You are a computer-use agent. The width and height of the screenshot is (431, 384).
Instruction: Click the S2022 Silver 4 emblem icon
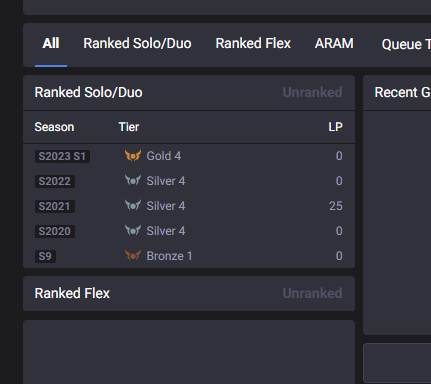[x=133, y=181]
